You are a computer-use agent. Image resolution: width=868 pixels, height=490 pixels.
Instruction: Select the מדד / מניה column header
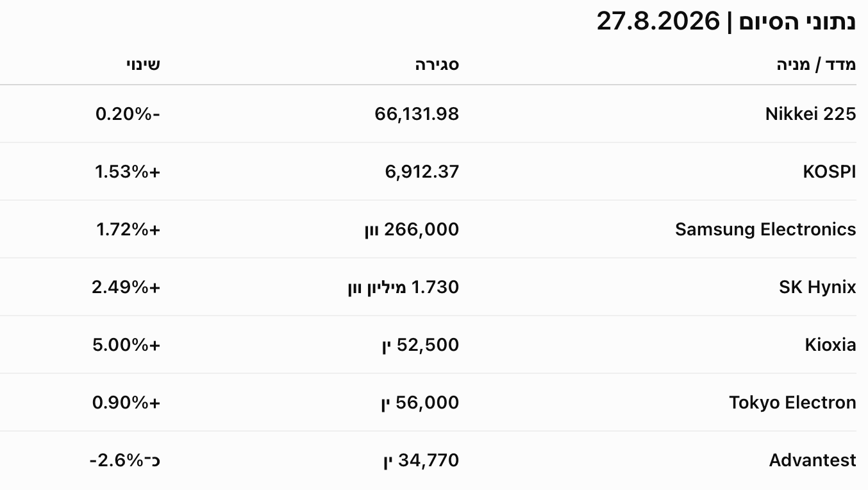point(817,64)
